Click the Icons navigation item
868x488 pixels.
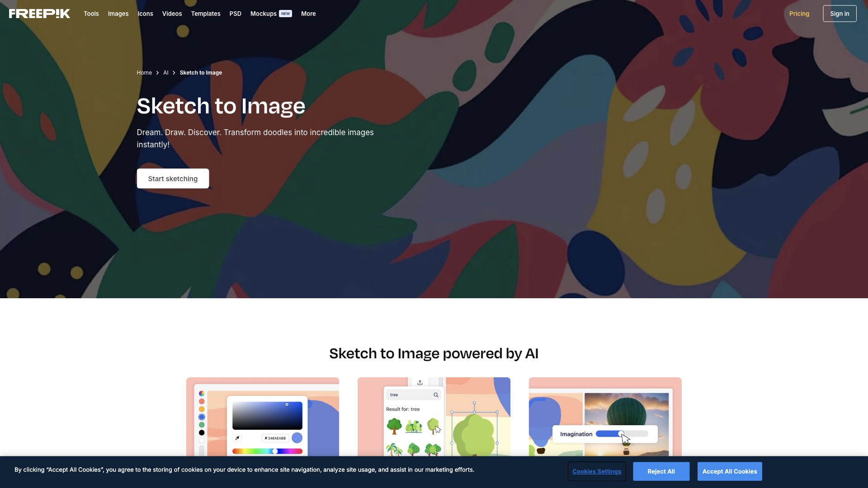145,13
